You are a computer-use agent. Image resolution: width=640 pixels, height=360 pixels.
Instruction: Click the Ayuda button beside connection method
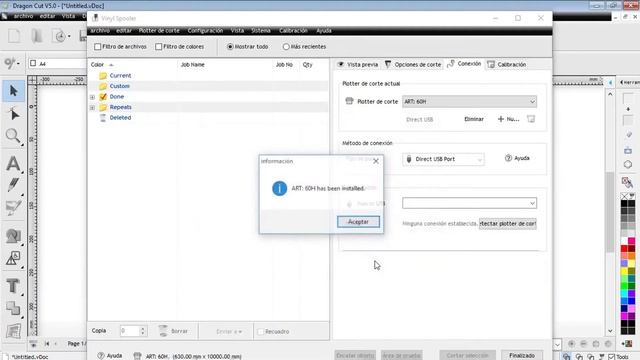pos(517,158)
